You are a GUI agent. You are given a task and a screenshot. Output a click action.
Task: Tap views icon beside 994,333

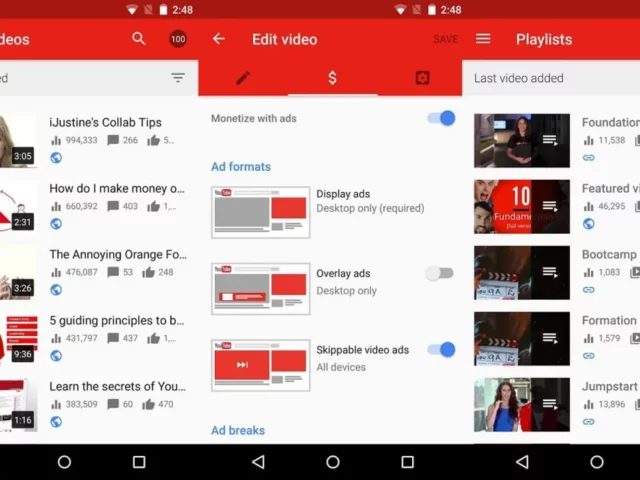pos(56,140)
